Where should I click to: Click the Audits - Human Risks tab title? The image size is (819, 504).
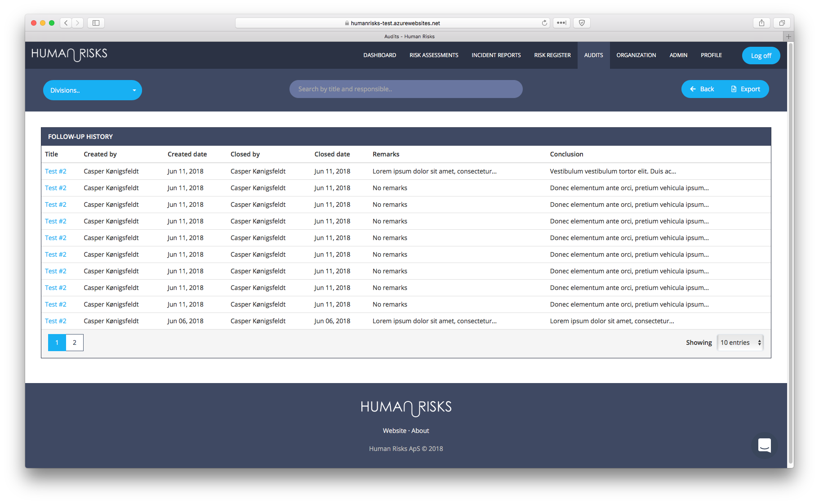409,36
